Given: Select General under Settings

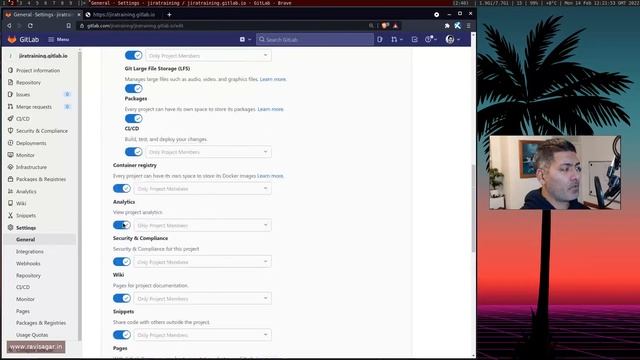Looking at the screenshot, I should click(x=25, y=240).
